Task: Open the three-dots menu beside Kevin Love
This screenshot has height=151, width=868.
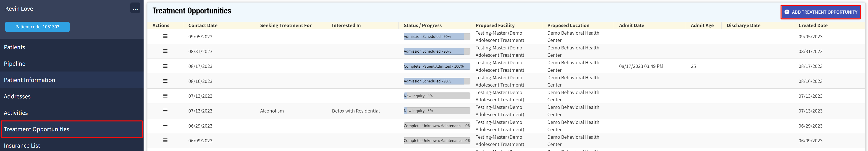Action: point(135,9)
